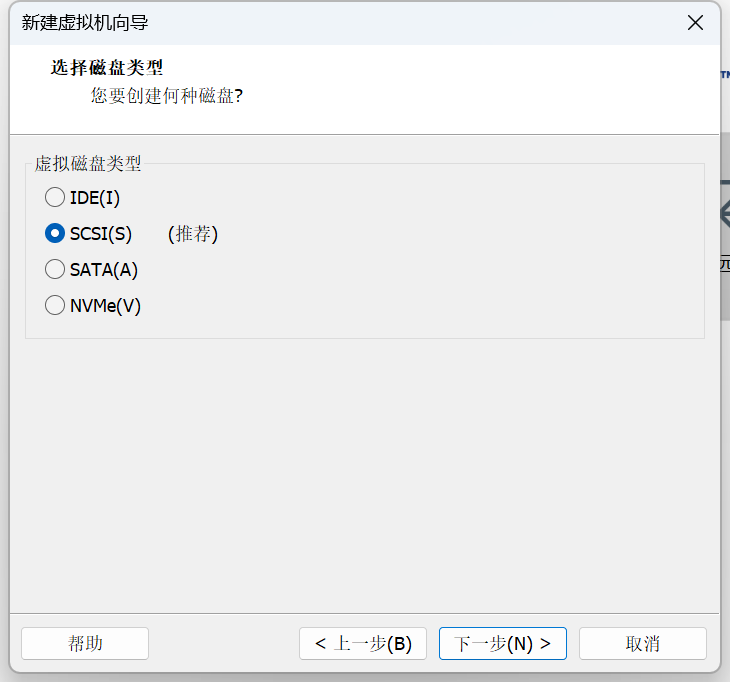Click the 帮助 help button
The width and height of the screenshot is (730, 682).
[x=85, y=643]
